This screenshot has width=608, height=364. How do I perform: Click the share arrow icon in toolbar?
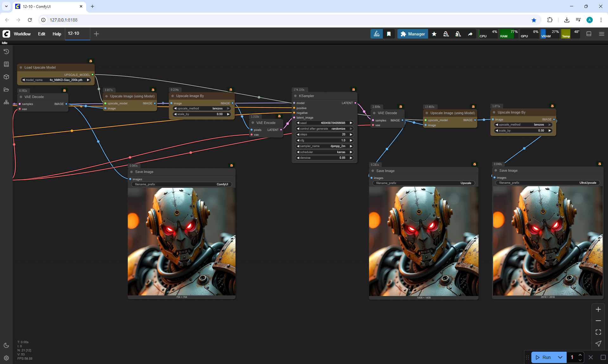point(470,34)
